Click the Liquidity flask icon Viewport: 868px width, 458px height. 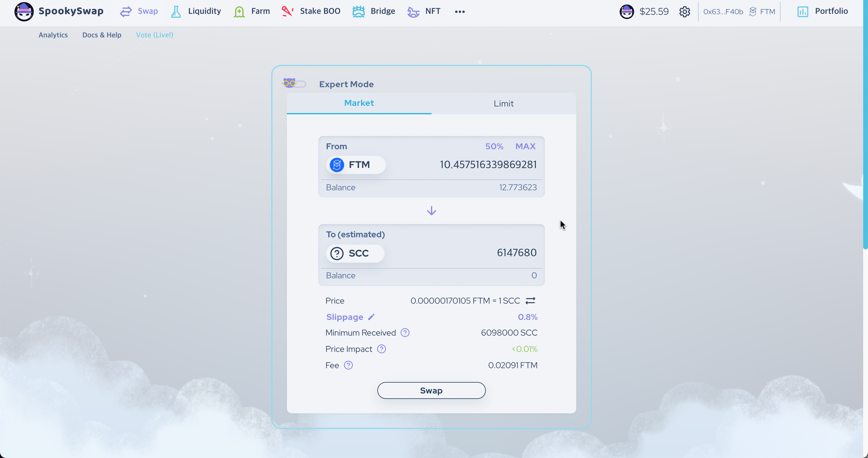point(176,12)
